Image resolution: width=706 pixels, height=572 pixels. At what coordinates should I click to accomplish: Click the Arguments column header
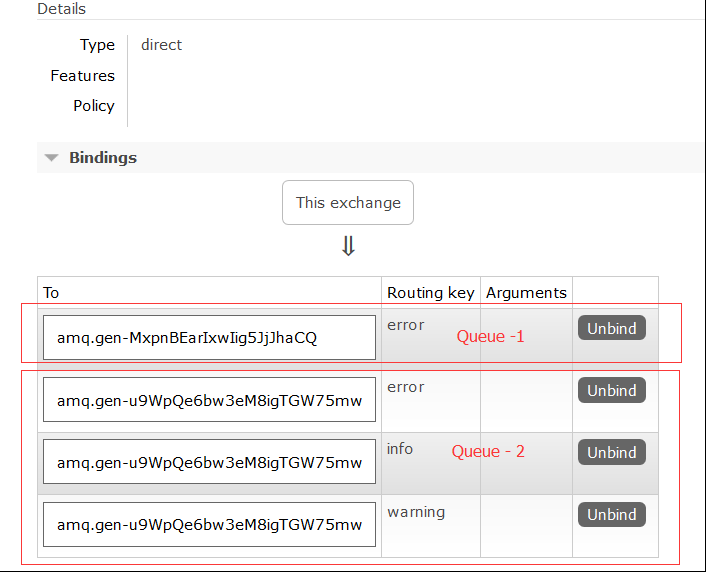tap(526, 293)
